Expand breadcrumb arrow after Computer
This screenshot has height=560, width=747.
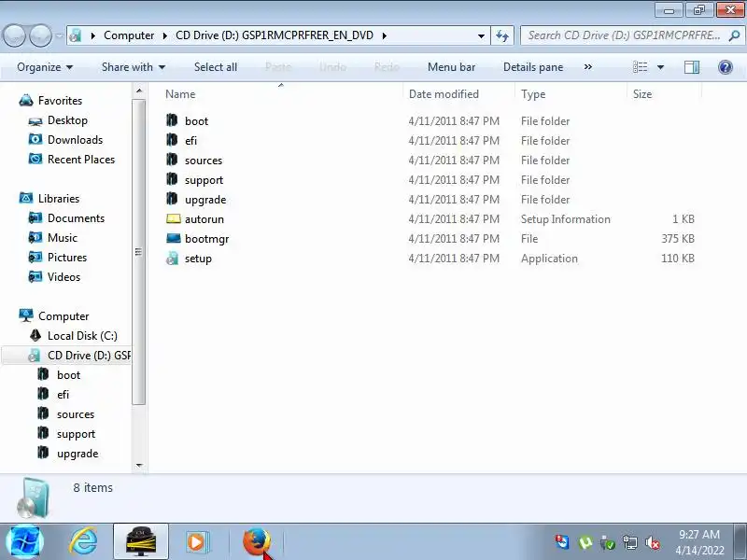(165, 35)
